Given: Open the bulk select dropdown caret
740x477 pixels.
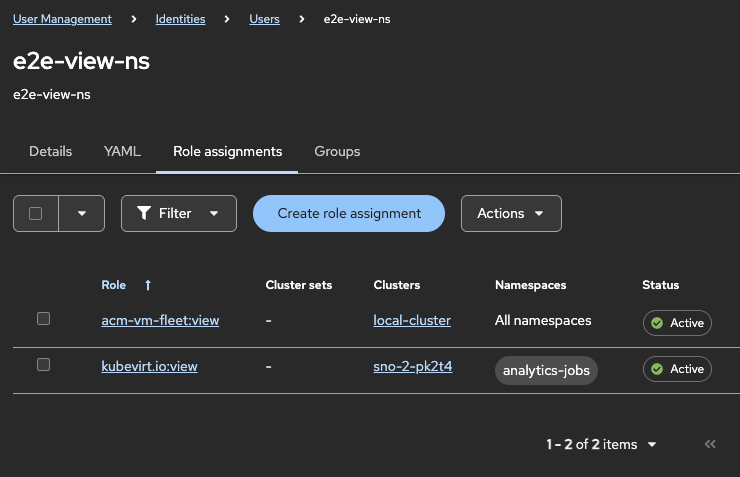Looking at the screenshot, I should [82, 213].
